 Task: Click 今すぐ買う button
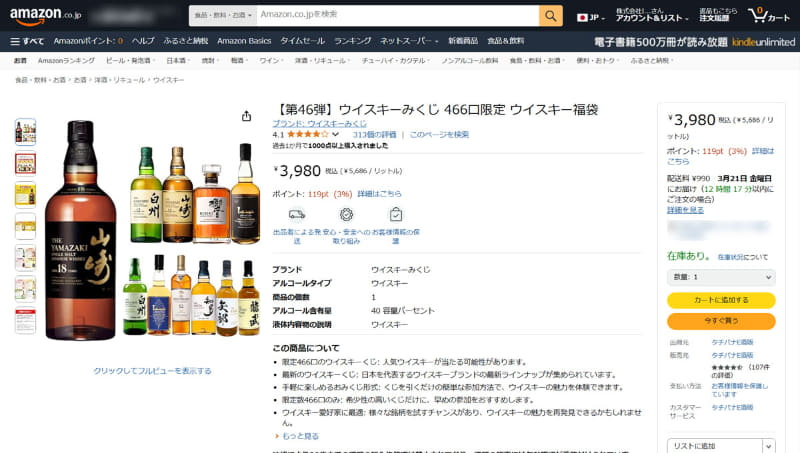(721, 321)
